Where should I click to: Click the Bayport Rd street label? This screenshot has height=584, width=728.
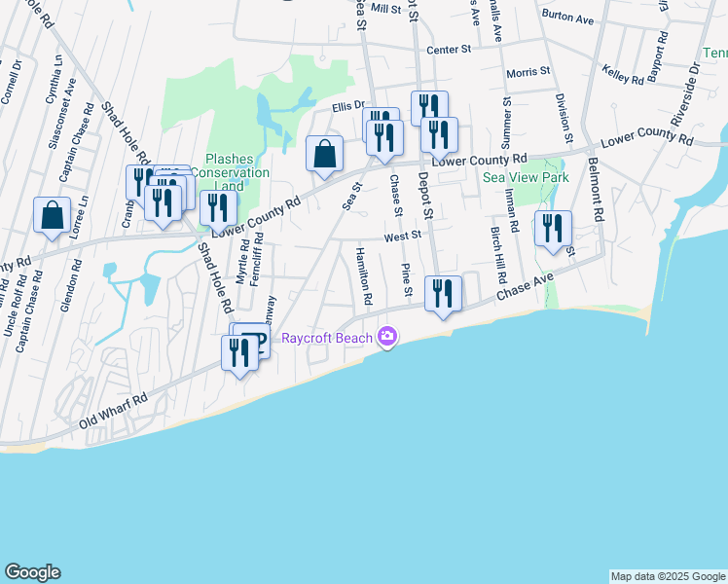click(x=658, y=56)
